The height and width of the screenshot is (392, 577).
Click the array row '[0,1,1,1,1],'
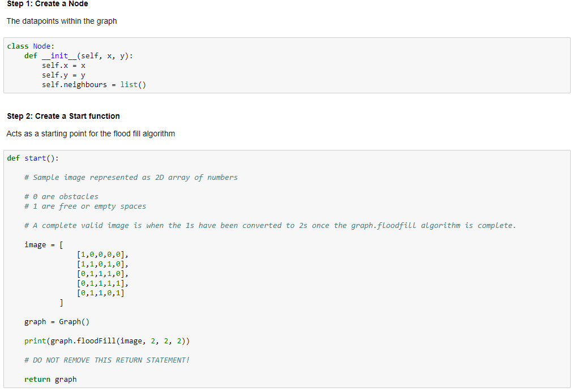102,283
